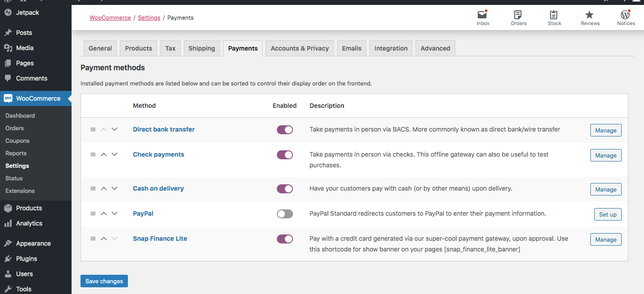644x294 pixels.
Task: Go to WooCommerce Extensions submenu
Action: coord(20,191)
